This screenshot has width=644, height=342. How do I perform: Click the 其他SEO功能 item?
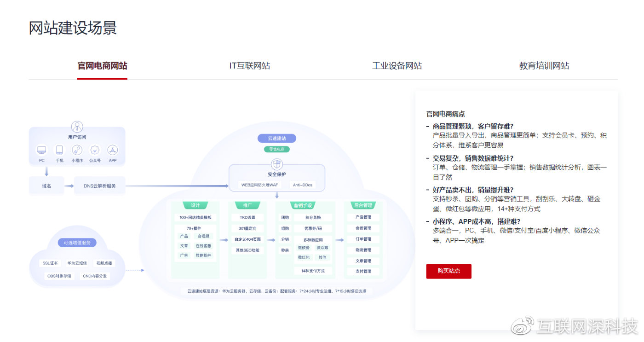[x=247, y=250]
